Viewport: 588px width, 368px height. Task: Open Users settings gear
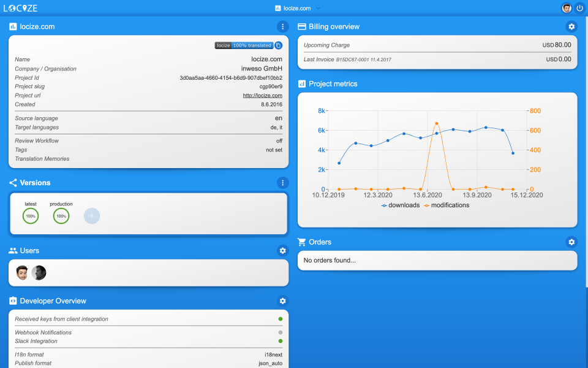282,250
